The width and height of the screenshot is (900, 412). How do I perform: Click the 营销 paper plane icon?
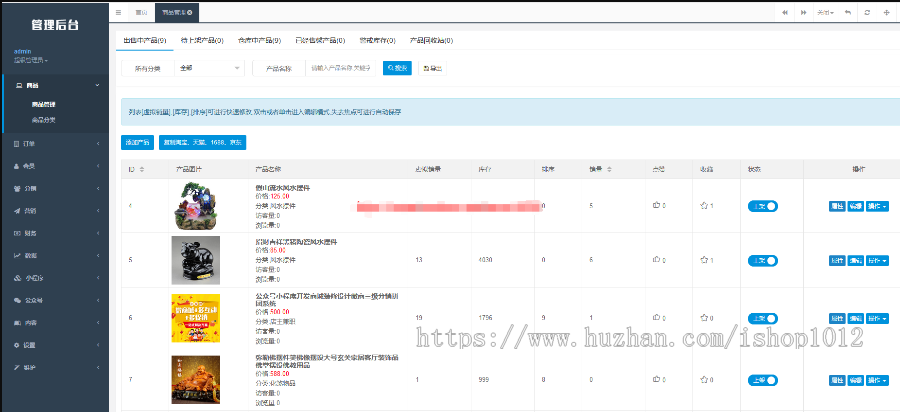(17, 211)
